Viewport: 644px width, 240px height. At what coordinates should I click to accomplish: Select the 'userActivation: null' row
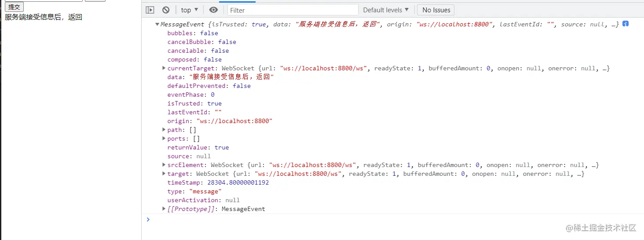[x=203, y=200]
